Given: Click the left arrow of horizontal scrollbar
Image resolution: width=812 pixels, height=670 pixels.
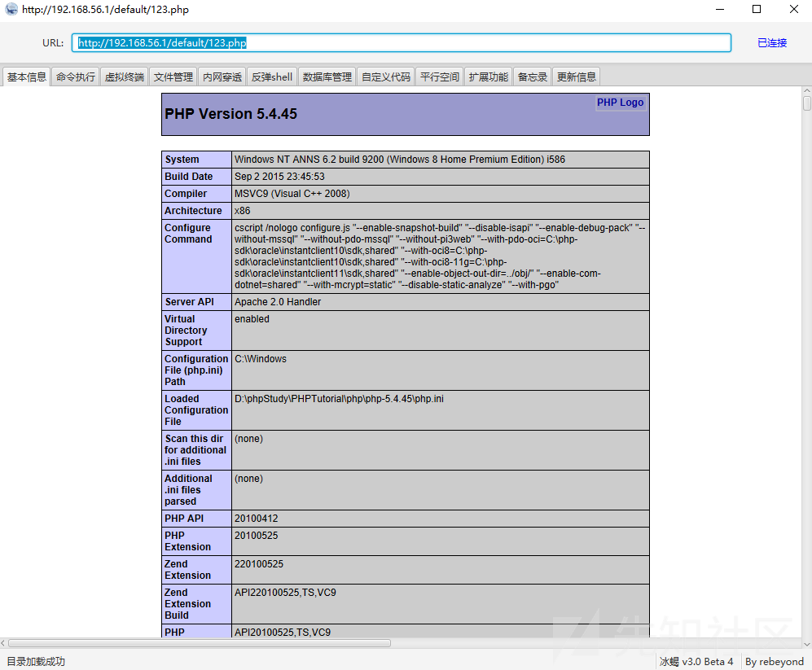Looking at the screenshot, I should click(3, 644).
